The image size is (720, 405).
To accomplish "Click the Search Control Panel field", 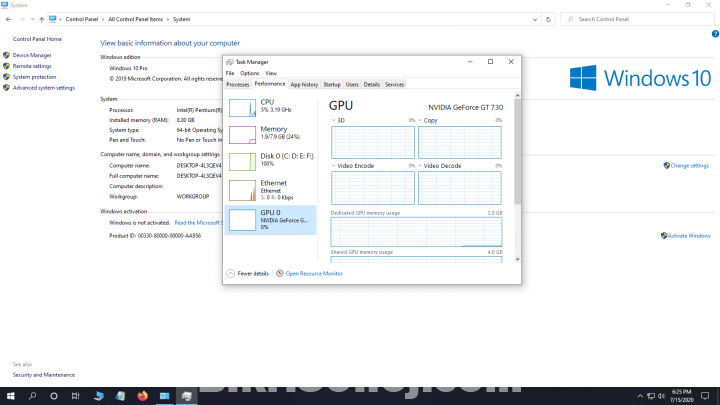I will click(x=640, y=19).
